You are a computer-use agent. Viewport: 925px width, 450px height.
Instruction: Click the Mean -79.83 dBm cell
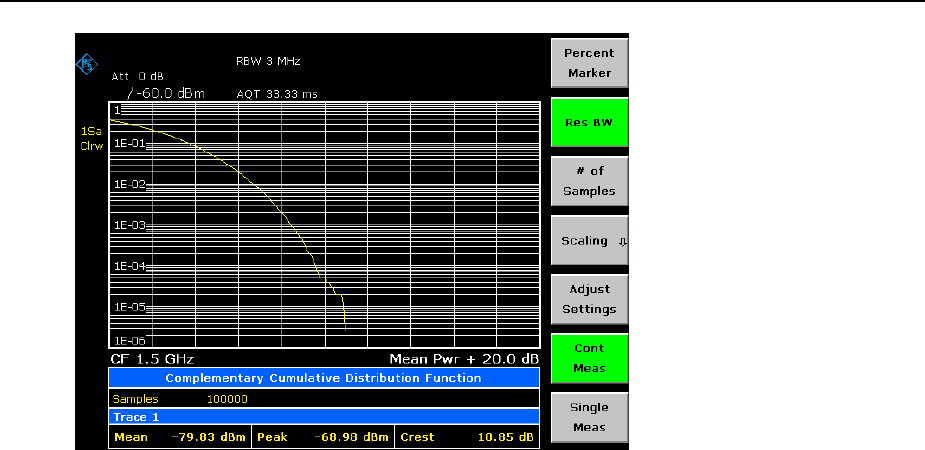(180, 437)
